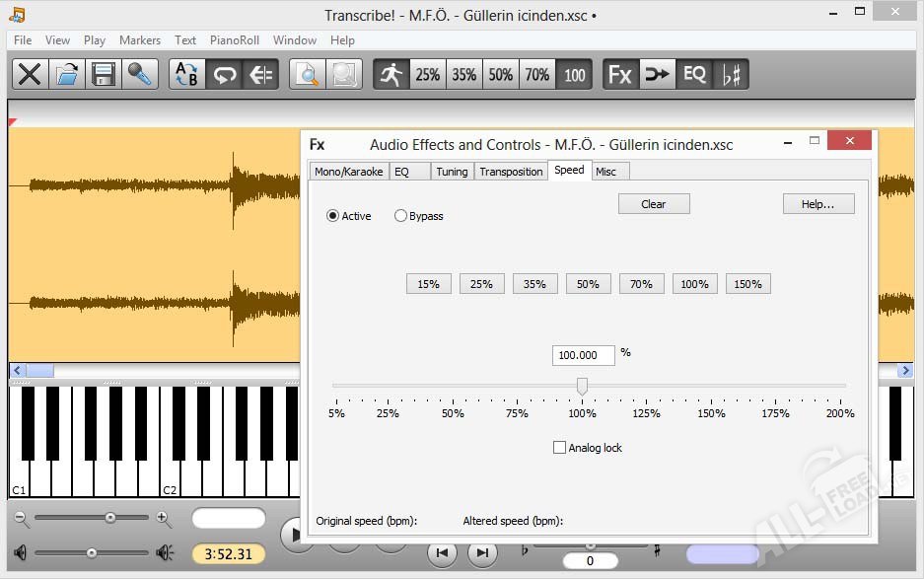Viewport: 924px width, 579px height.
Task: Click the save floppy disk icon
Action: pyautogui.click(x=104, y=74)
